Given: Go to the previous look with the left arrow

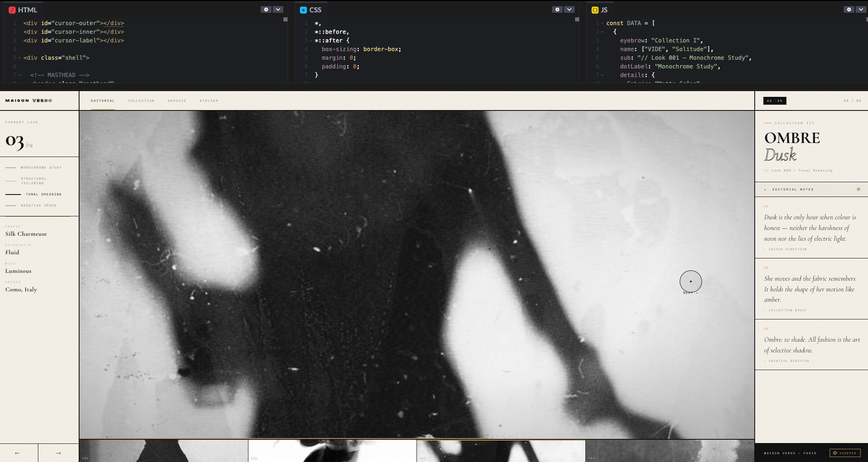Looking at the screenshot, I should (17, 453).
